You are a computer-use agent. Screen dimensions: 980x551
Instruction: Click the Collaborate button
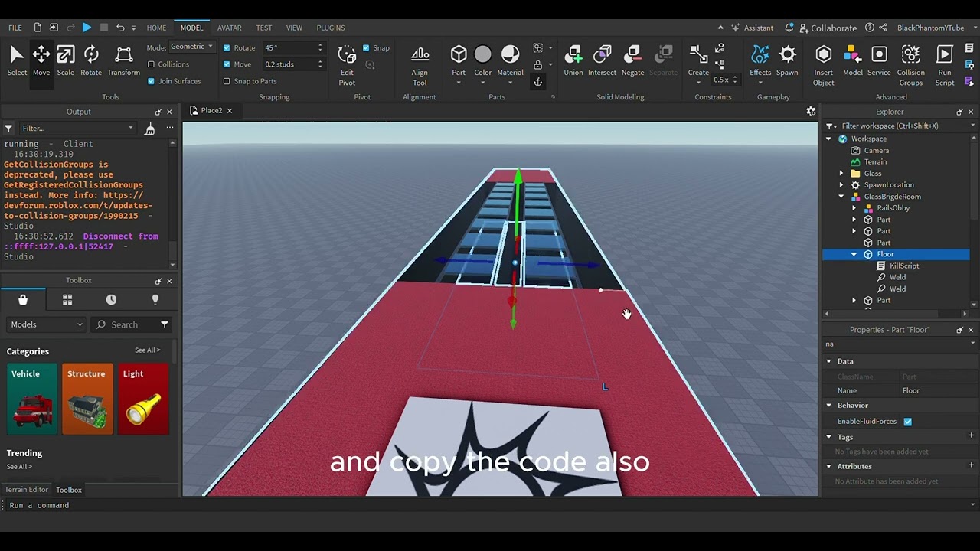tap(828, 28)
